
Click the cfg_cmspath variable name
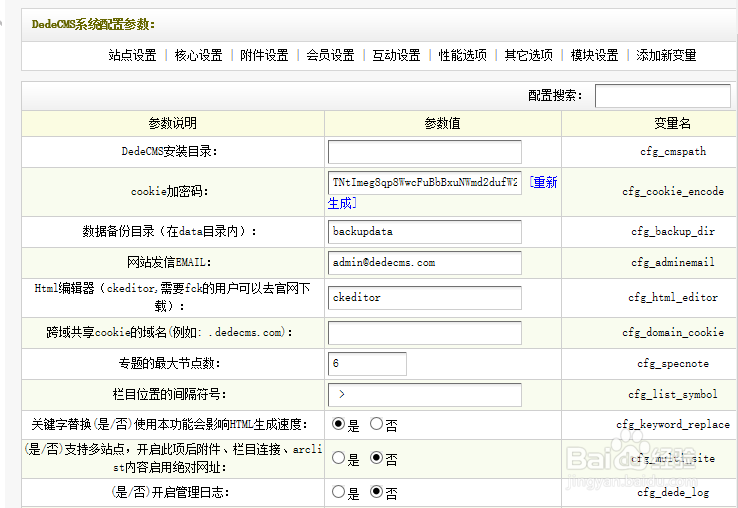(x=673, y=152)
